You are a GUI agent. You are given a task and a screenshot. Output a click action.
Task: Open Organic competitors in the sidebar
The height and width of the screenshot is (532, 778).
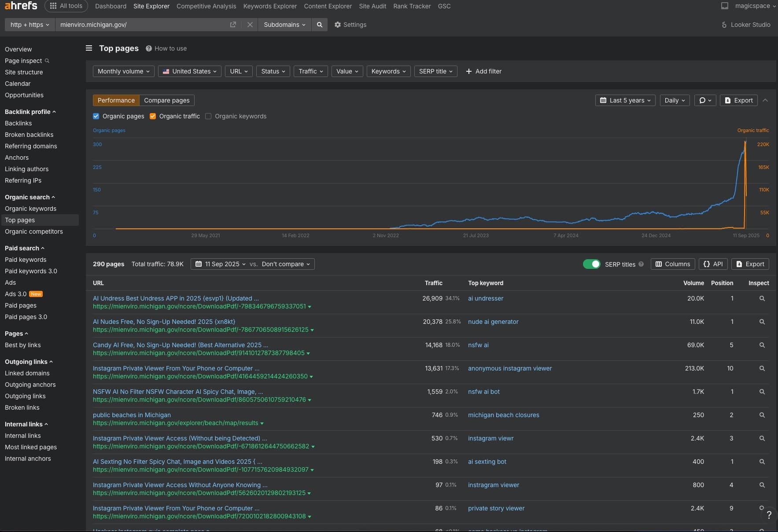pos(33,231)
